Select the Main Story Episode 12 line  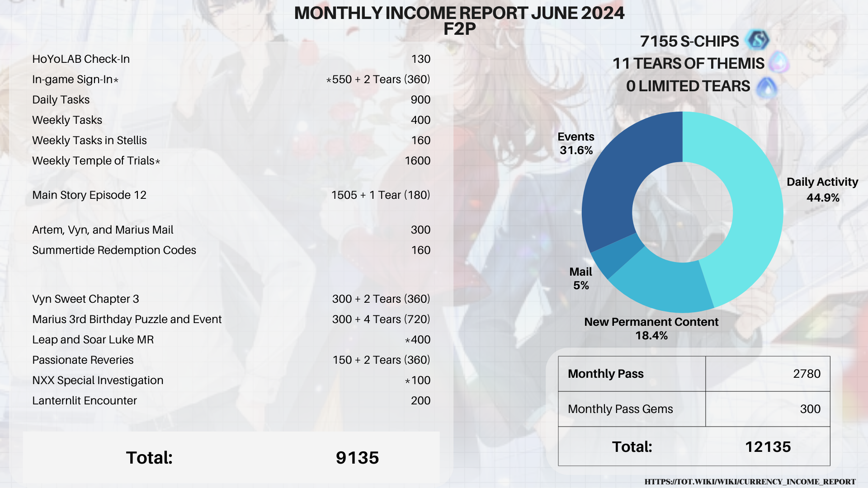[89, 195]
